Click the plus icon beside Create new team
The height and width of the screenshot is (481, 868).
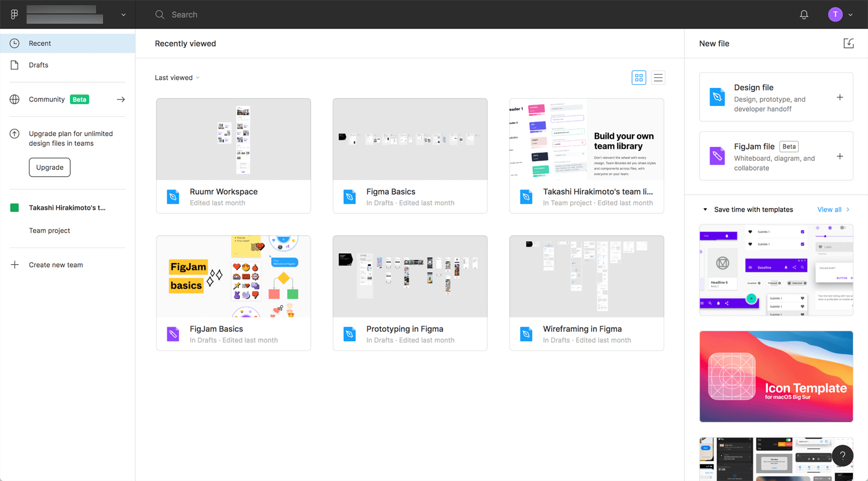point(14,265)
